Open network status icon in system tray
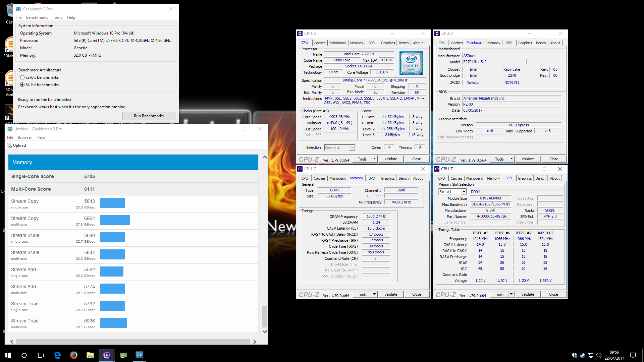 pos(591,355)
